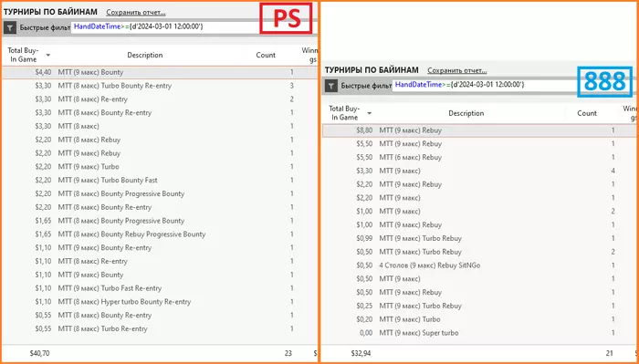639x364 pixels.
Task: Click the filter icon in 888 panel
Action: click(331, 86)
